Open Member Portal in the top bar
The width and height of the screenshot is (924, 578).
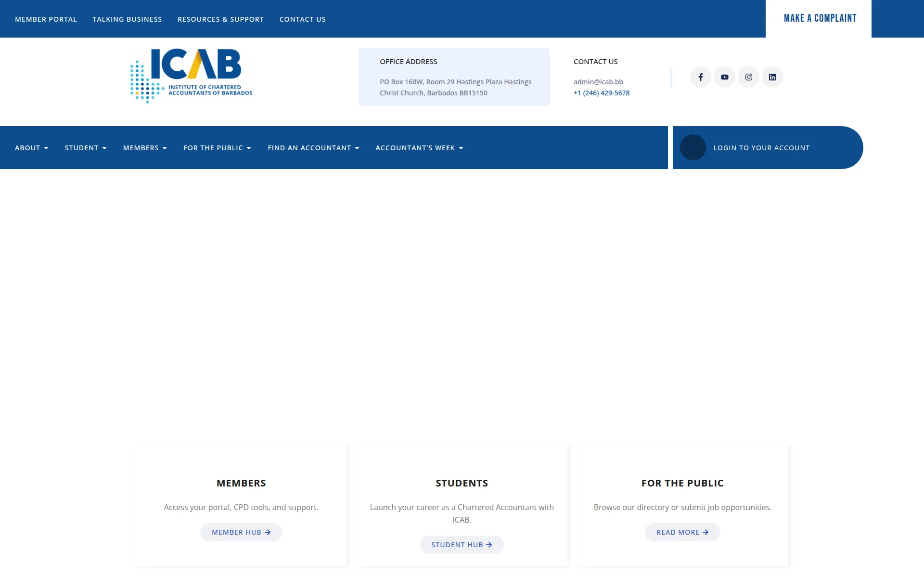coord(46,19)
